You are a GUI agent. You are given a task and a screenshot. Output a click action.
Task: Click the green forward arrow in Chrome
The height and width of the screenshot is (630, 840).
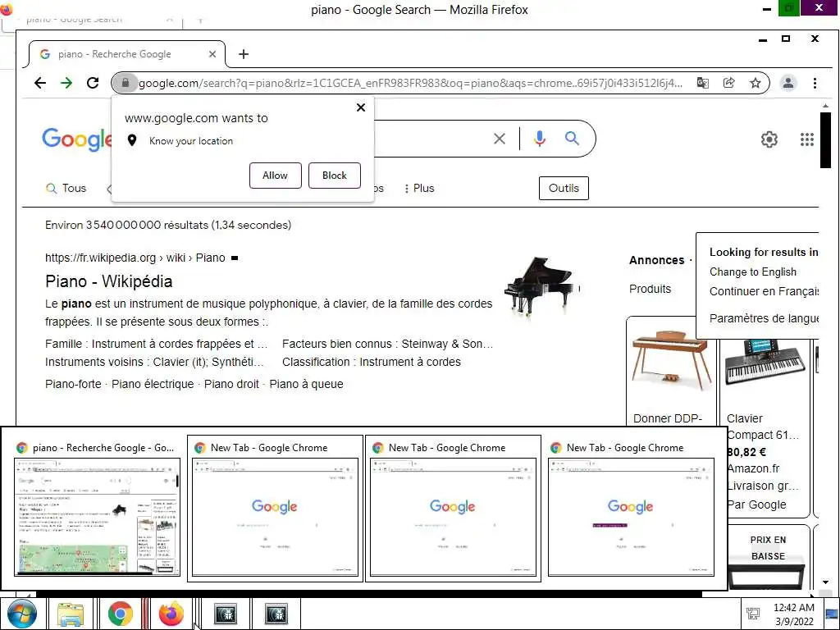[66, 83]
